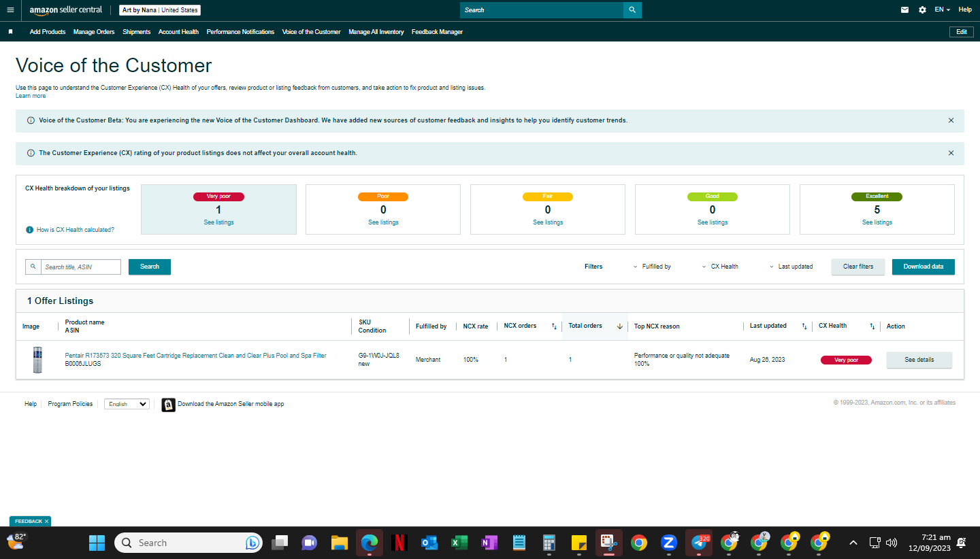The width and height of the screenshot is (980, 559).
Task: Open File Explorer from taskbar
Action: (x=340, y=543)
